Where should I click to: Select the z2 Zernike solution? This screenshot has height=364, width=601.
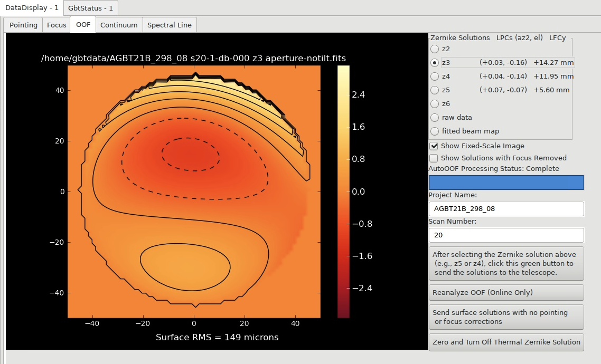pos(435,49)
